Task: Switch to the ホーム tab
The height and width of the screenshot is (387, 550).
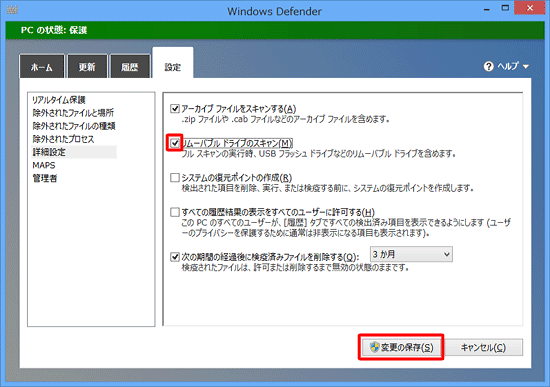Action: tap(42, 66)
